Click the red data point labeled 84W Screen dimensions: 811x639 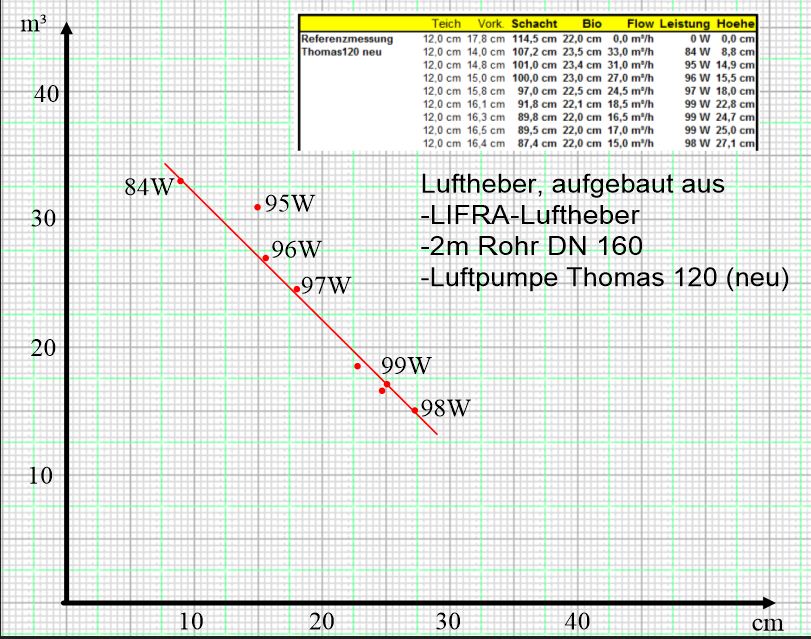click(181, 181)
